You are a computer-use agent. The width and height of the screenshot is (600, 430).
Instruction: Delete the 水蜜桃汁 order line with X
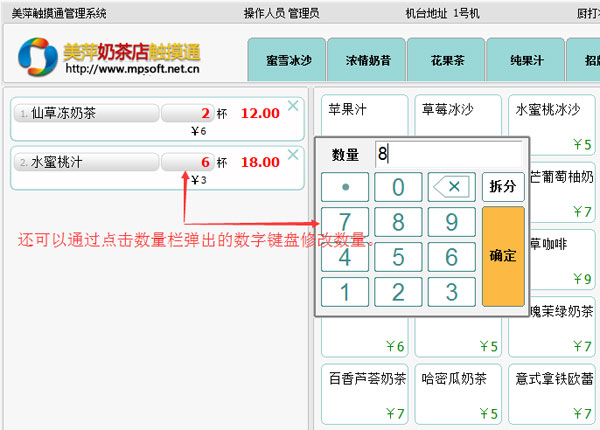(x=293, y=154)
